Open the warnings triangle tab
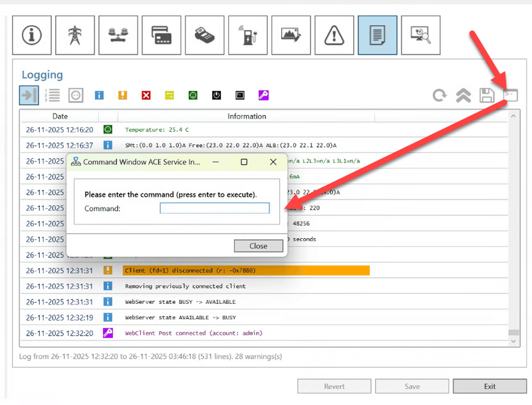Viewport: 532px width, 405px height. 334,35
